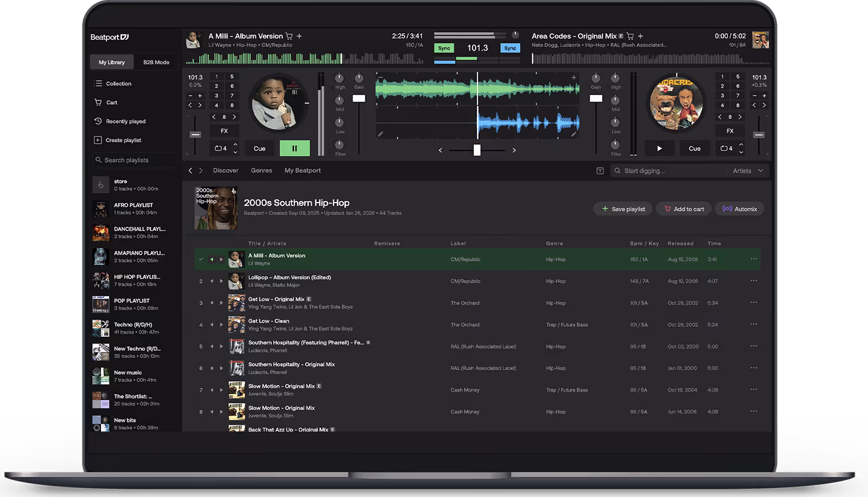
Task: Open HIP HOP PLAYLIS... in sidebar
Action: pyautogui.click(x=134, y=280)
